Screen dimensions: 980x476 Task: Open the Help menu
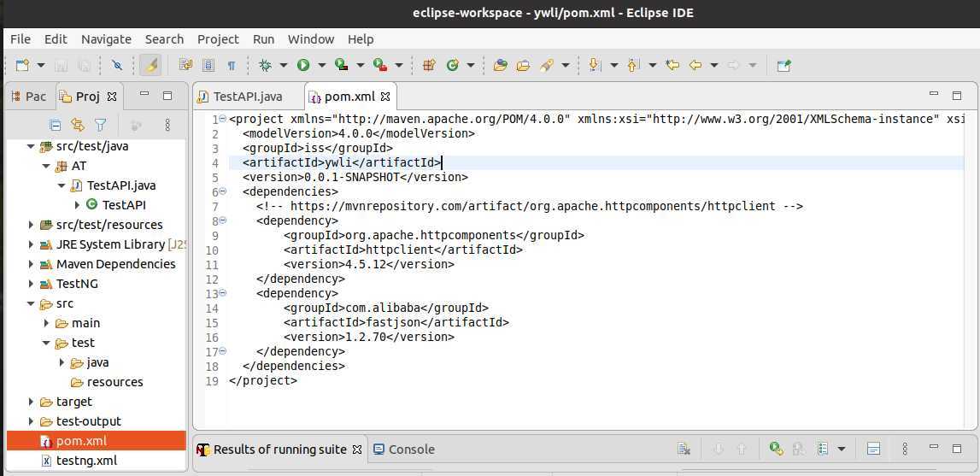(x=361, y=38)
